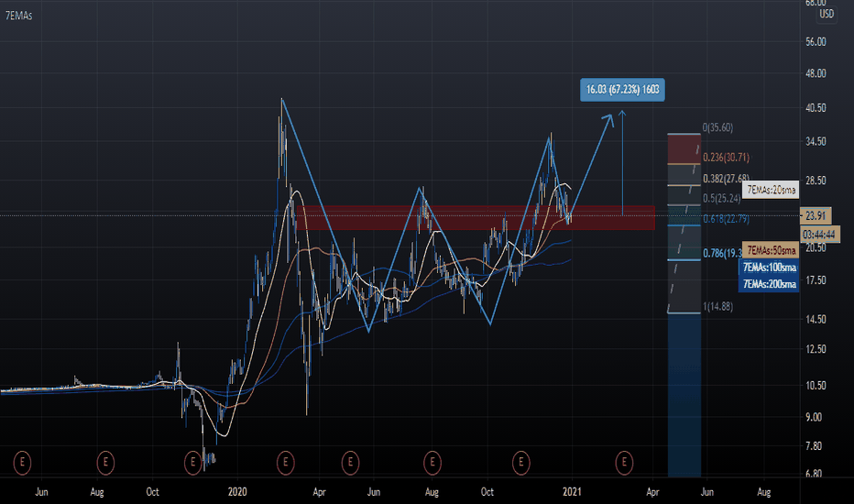
Task: Click the 17.50 price axis label
Action: tap(816, 280)
